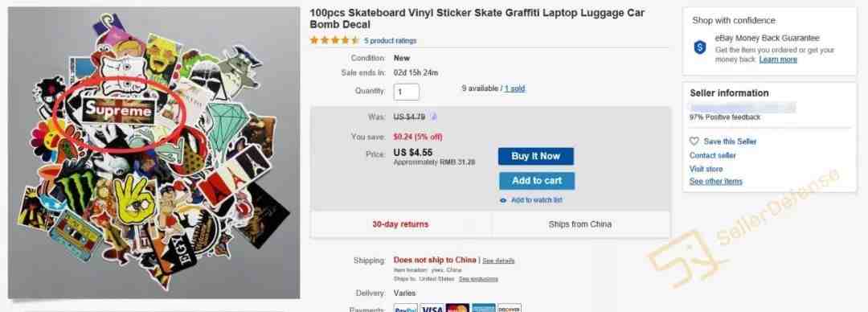Click the American Express payment icon
This screenshot has height=312, width=868.
click(483, 308)
